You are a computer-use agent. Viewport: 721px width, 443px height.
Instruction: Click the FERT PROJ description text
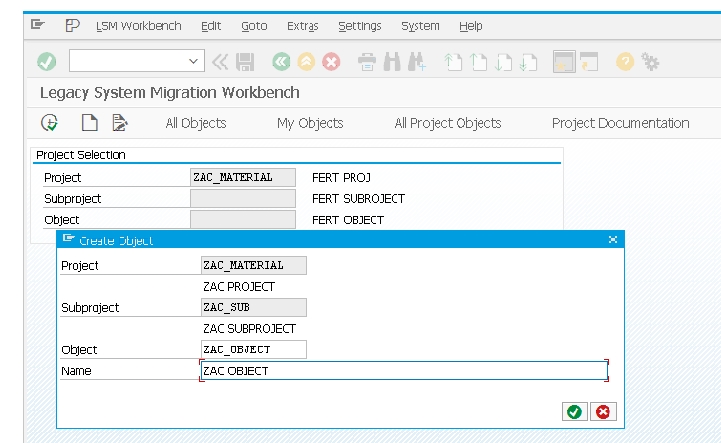[341, 178]
